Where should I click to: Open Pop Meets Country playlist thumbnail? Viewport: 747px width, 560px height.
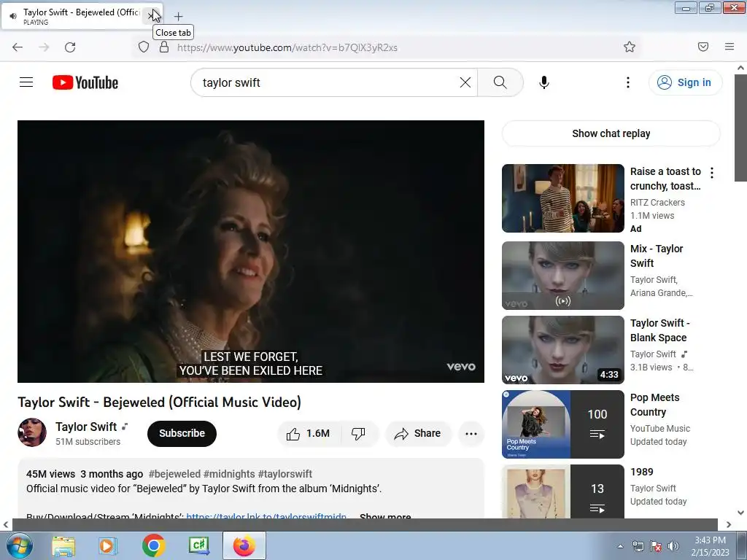[563, 424]
